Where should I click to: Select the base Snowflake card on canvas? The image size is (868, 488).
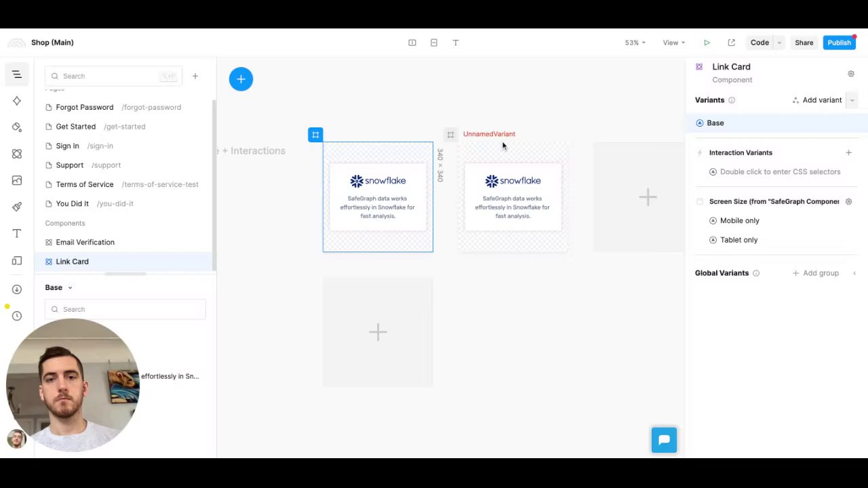[x=378, y=197]
